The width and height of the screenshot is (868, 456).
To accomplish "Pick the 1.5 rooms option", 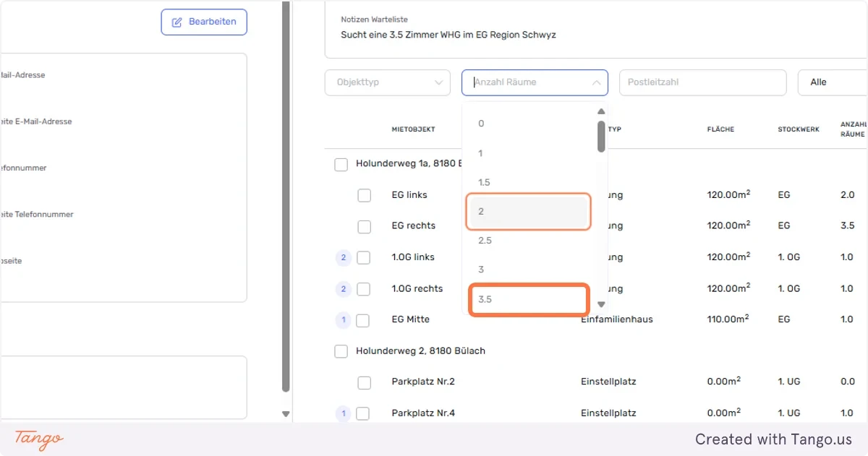I will click(529, 182).
